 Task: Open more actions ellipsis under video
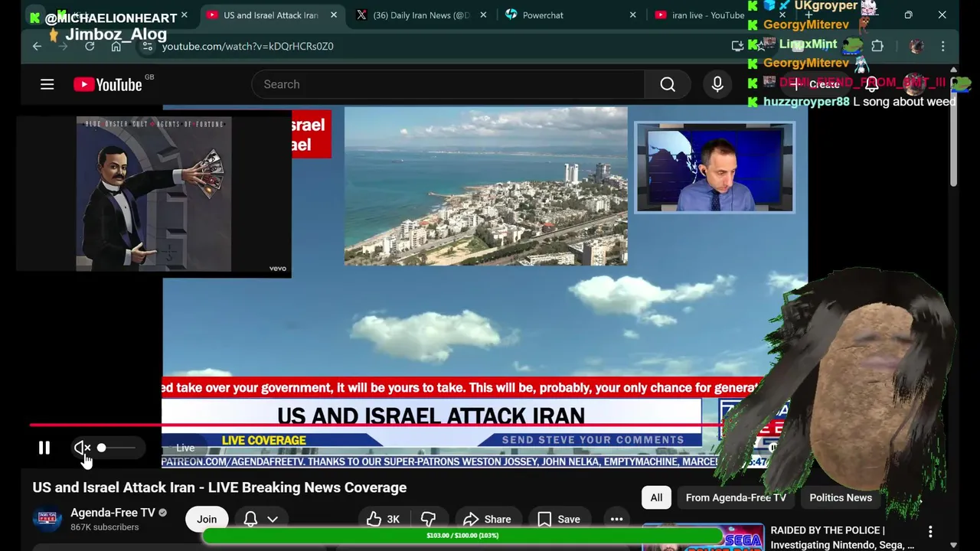click(616, 519)
